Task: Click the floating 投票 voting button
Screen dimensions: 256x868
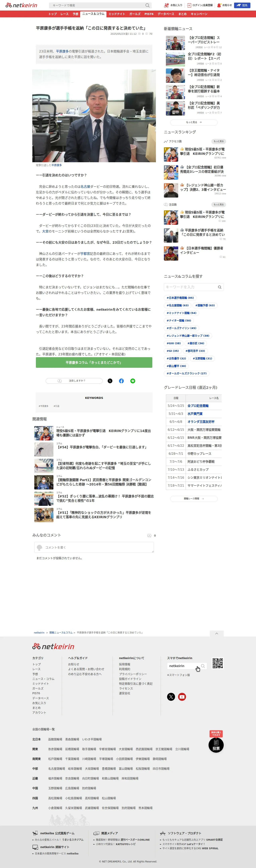Action: (216, 745)
